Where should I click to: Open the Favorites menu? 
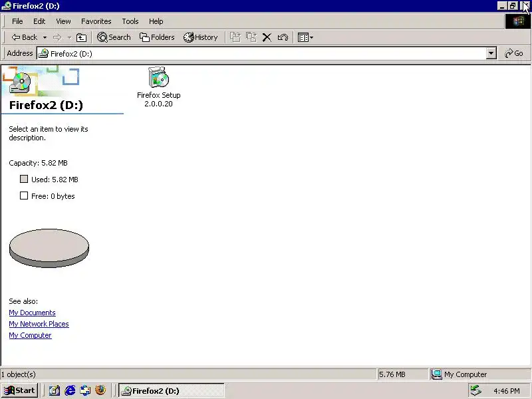tap(96, 21)
